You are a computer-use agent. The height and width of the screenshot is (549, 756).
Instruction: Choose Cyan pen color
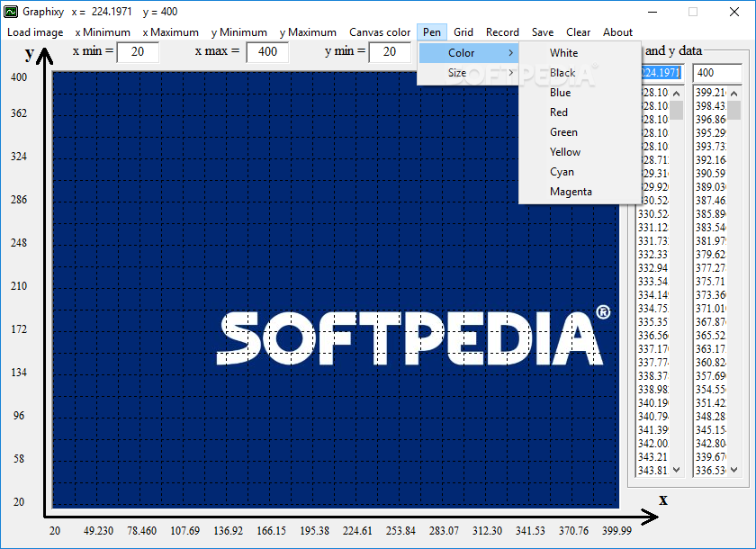click(580, 172)
